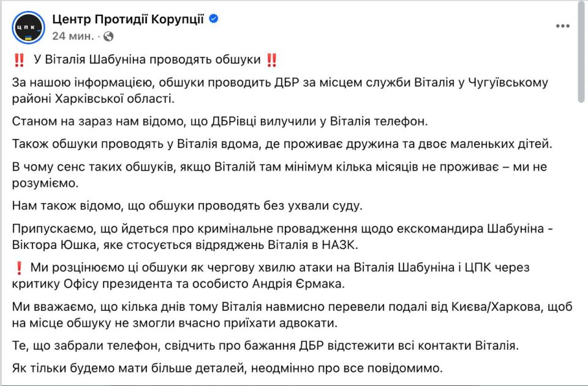Click the headline У Віталія Шабуніна проводять обшуки
This screenshot has width=588, height=386.
[x=147, y=59]
